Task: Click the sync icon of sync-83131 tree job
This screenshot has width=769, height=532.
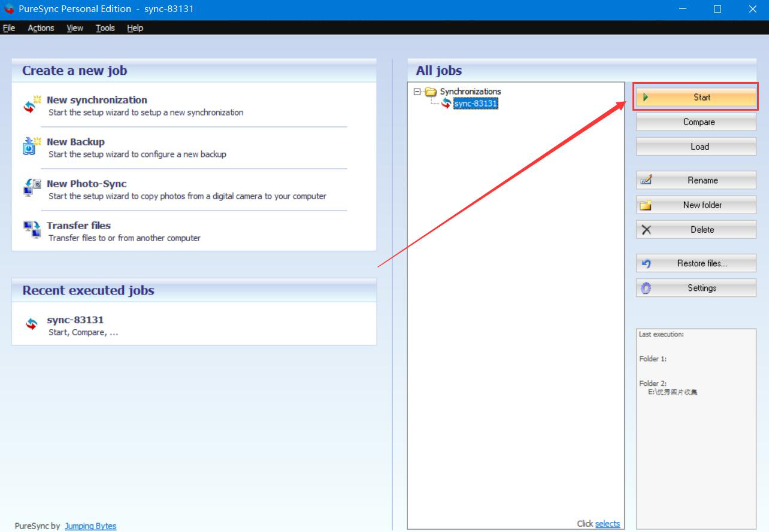Action: click(446, 104)
